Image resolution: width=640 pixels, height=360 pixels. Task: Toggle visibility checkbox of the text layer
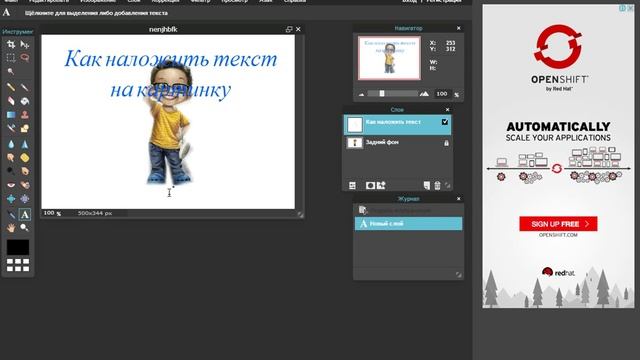click(445, 122)
